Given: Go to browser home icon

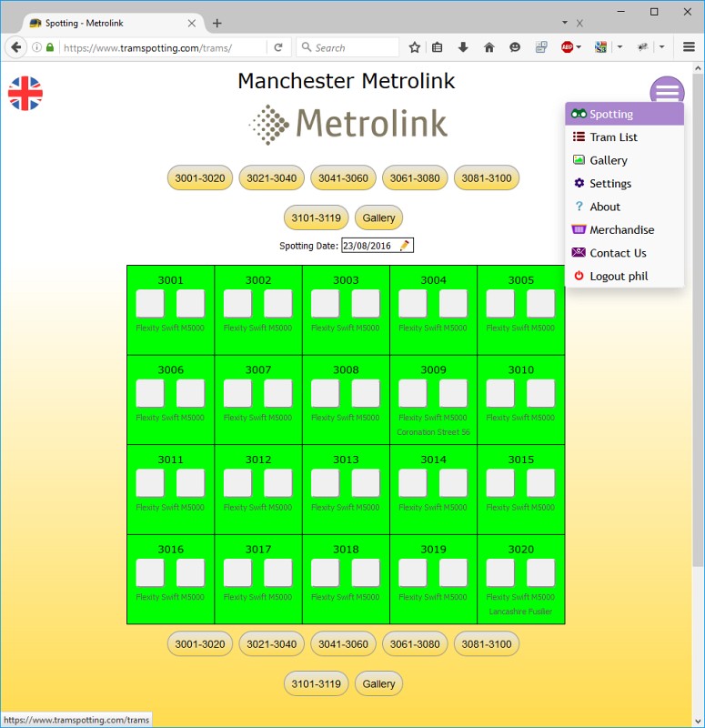Looking at the screenshot, I should tap(489, 47).
